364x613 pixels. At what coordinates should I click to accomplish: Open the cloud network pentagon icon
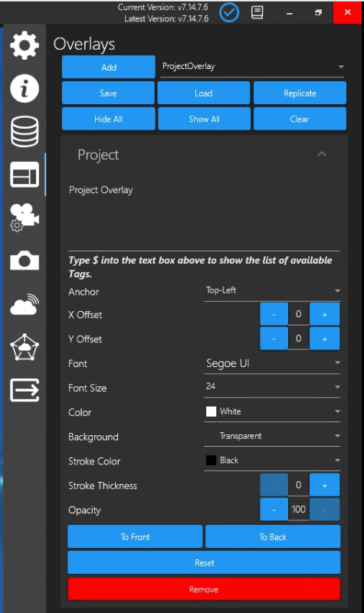coord(25,347)
